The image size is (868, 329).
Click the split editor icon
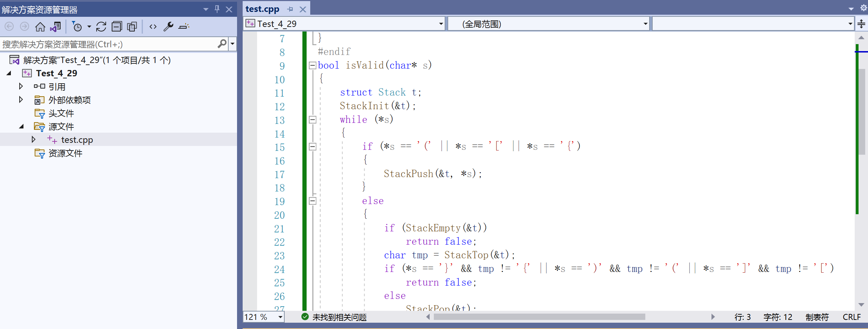862,24
